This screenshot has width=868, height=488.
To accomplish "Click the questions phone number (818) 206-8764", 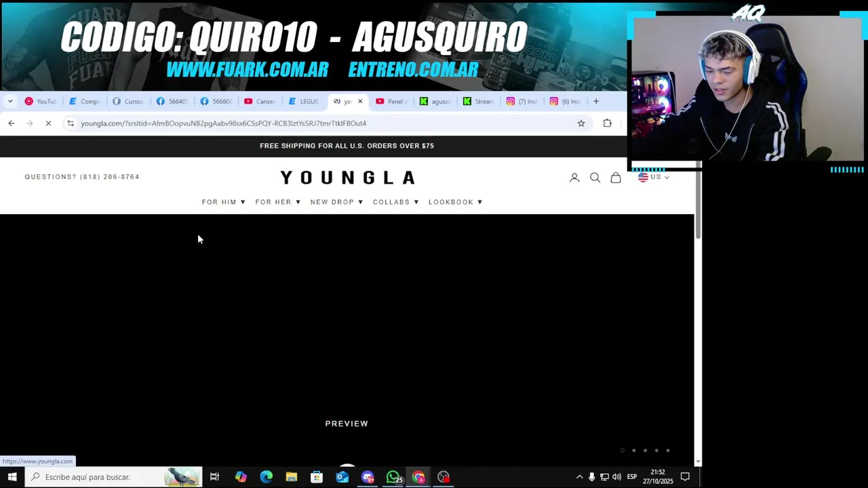I will 109,177.
